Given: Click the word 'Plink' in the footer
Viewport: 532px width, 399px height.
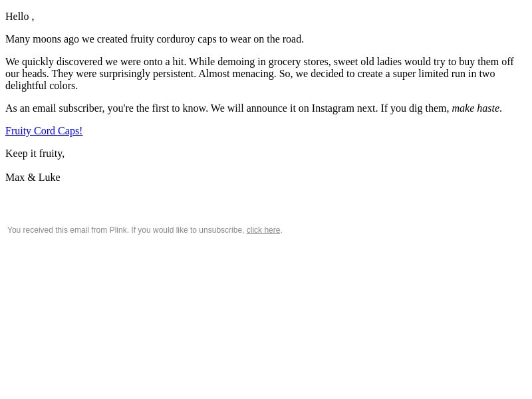Looking at the screenshot, I should click(x=118, y=230).
